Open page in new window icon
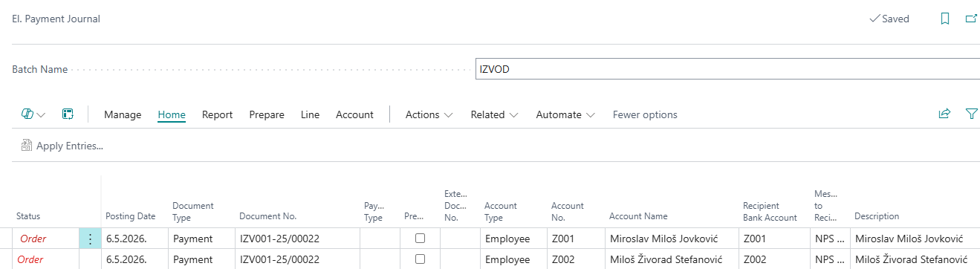This screenshot has height=269, width=980. 970,19
